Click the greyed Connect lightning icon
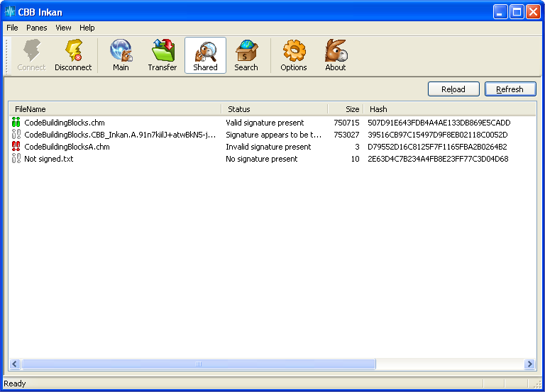545x392 pixels. point(32,51)
